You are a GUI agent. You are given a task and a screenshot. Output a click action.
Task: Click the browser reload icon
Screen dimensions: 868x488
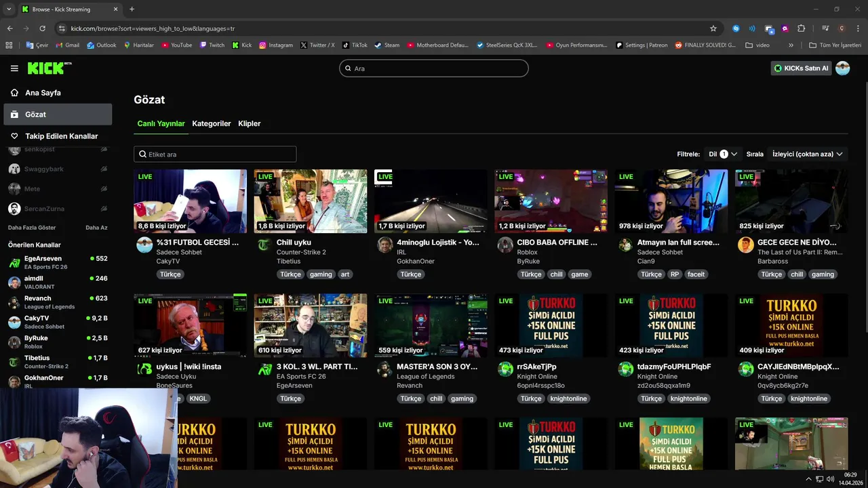click(42, 28)
